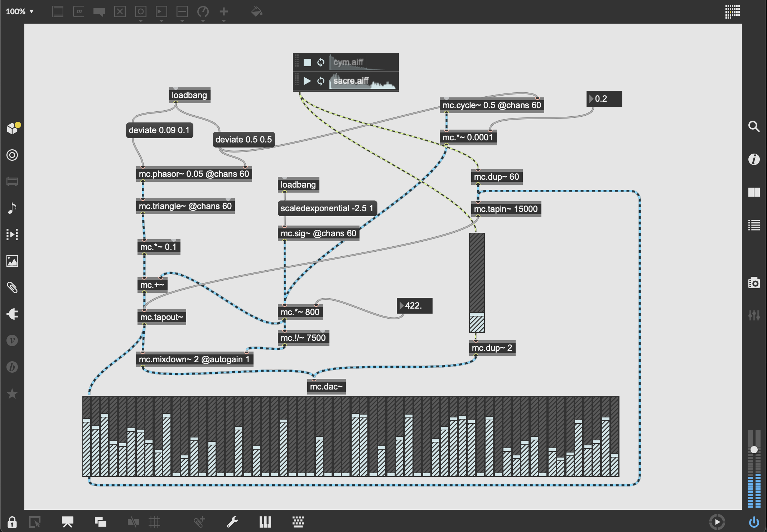Toggle loop for sacre.aiff
The image size is (767, 532).
tap(321, 81)
